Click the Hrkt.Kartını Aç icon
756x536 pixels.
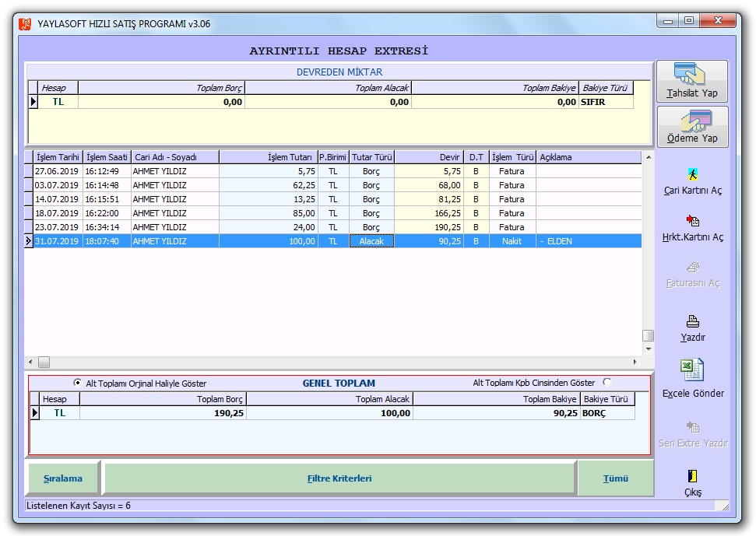693,221
